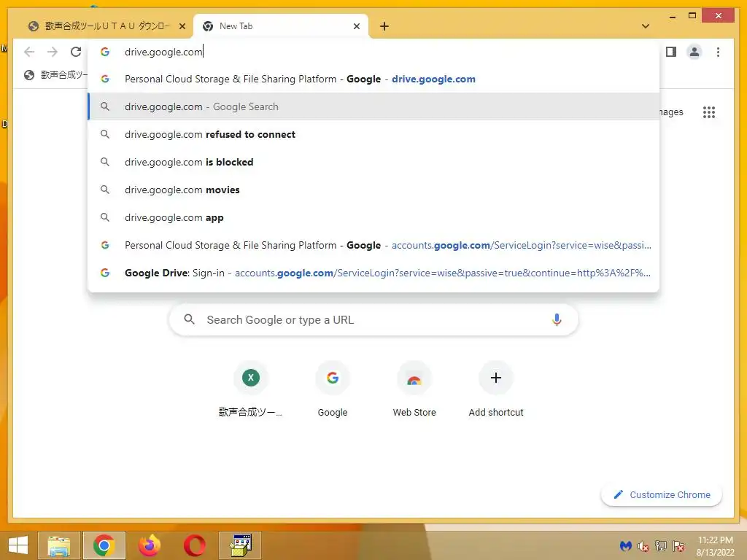
Task: Pick the 'app' search suggestion
Action: [373, 217]
